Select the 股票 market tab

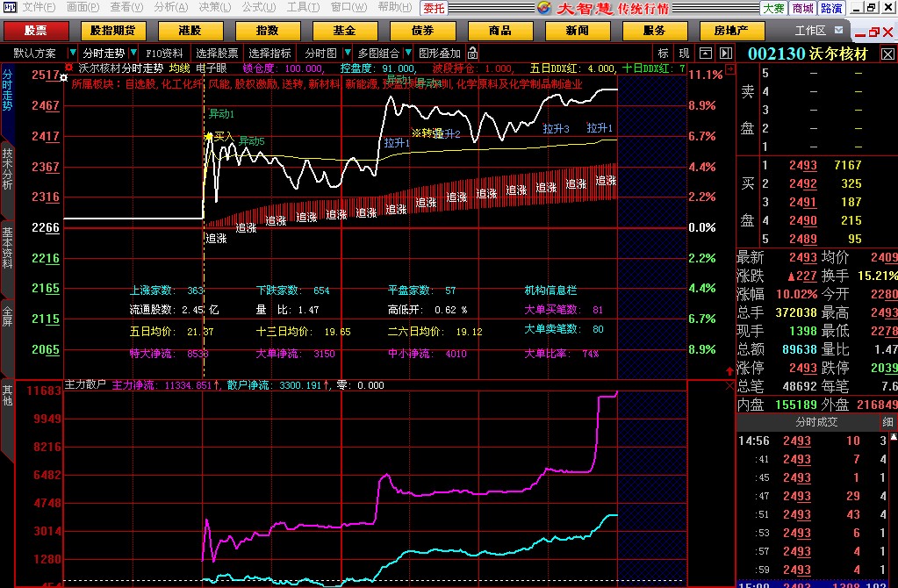tap(36, 31)
